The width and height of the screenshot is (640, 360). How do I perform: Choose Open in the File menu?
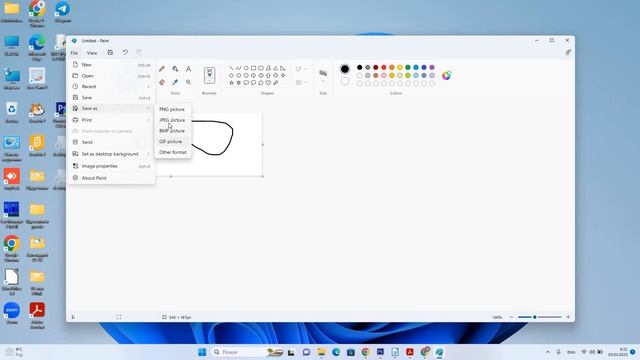click(111, 76)
